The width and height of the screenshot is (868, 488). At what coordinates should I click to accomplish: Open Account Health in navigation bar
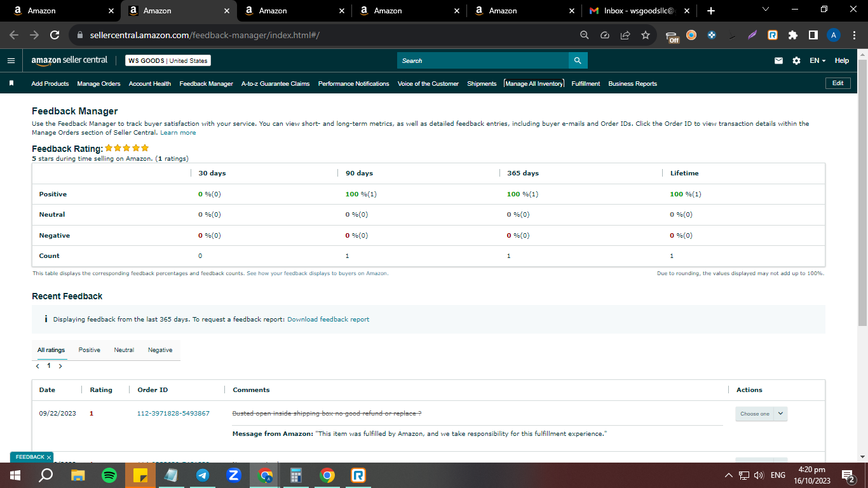pyautogui.click(x=150, y=84)
